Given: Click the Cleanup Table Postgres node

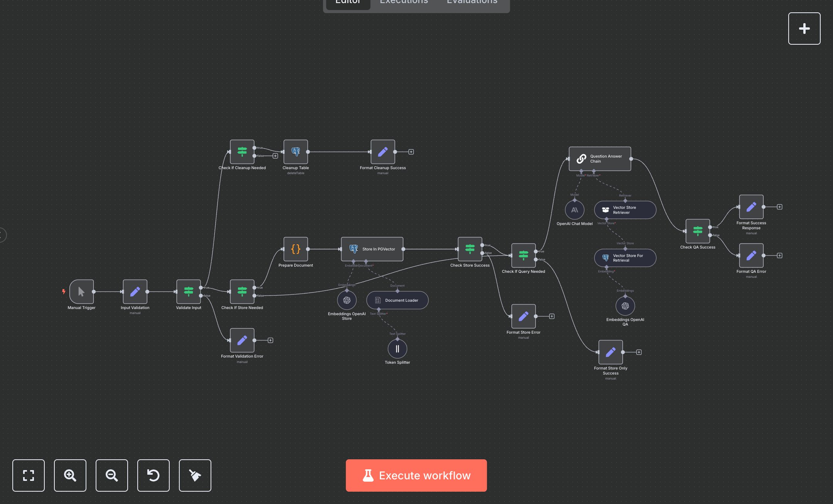Looking at the screenshot, I should coord(295,151).
